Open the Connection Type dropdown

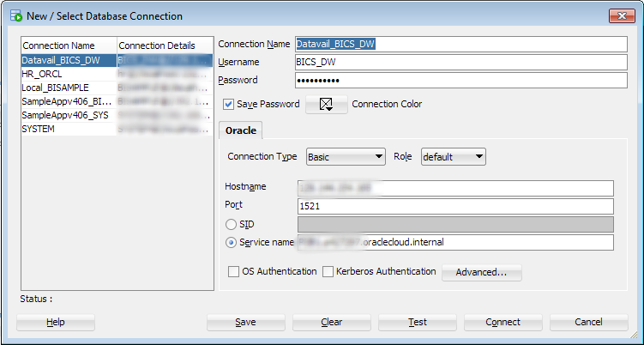[346, 157]
